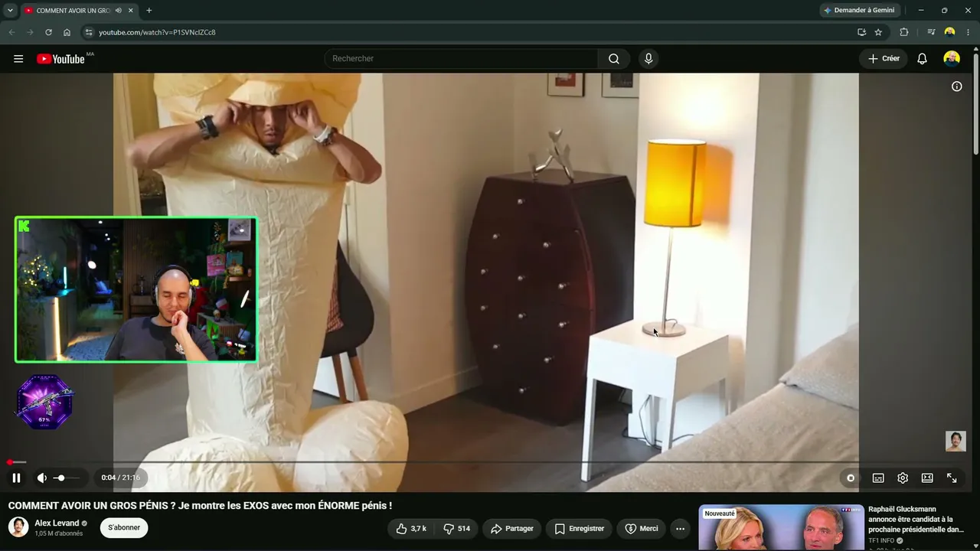The image size is (980, 551).
Task: Reload the current page
Action: click(48, 32)
